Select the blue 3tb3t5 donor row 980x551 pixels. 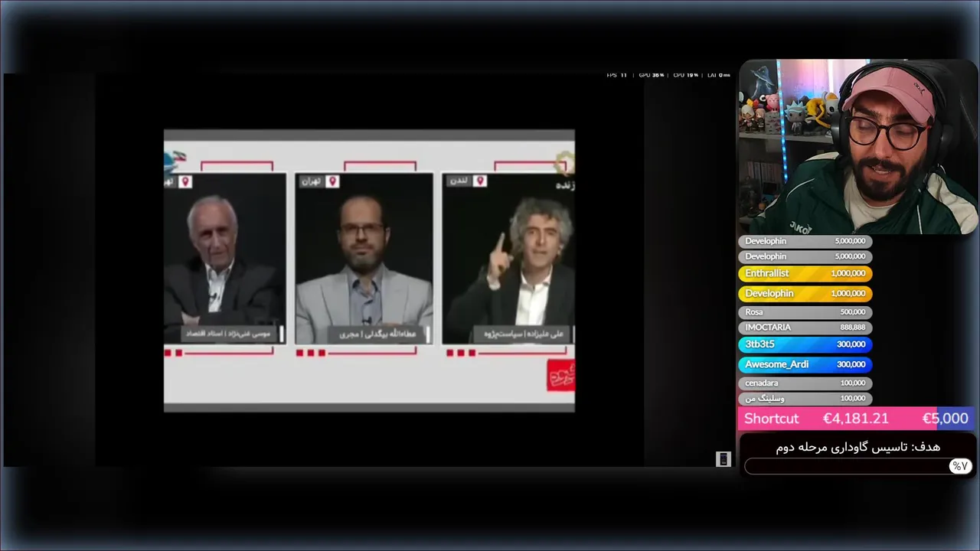(x=805, y=344)
